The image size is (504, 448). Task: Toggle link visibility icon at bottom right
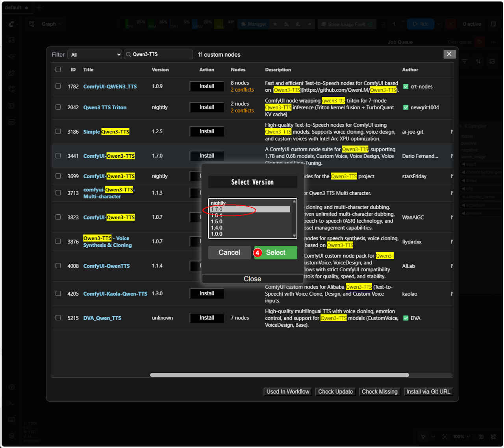(493, 437)
